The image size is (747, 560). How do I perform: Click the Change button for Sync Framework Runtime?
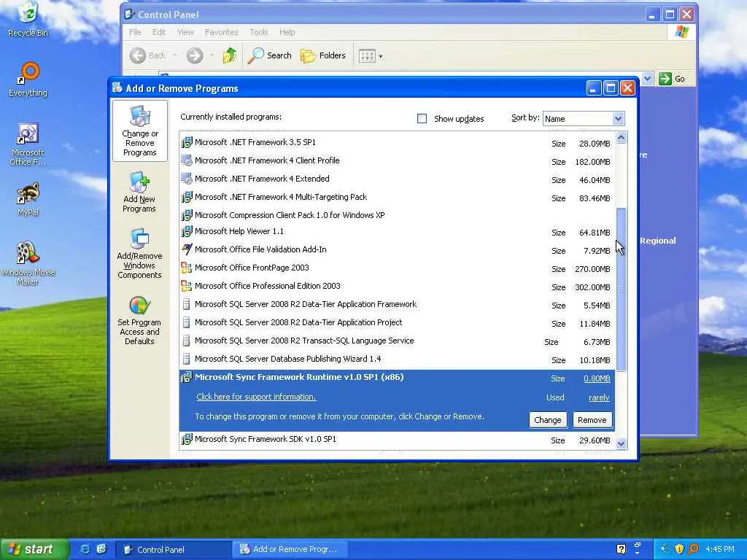[x=548, y=420]
